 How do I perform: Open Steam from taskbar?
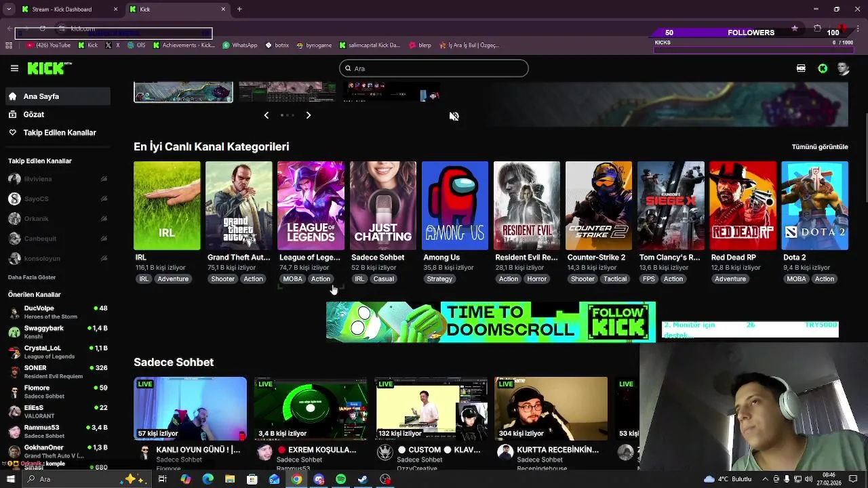(x=363, y=479)
